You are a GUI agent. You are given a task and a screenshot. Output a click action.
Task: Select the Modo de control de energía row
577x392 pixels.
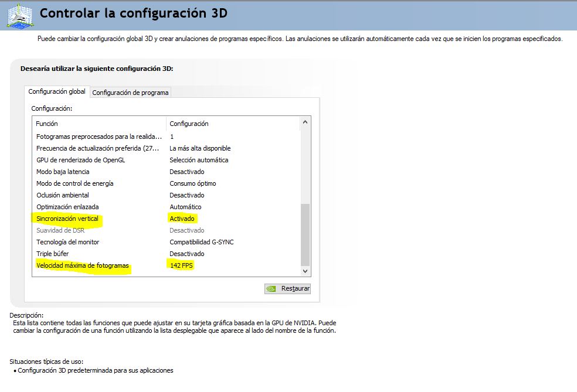click(167, 183)
